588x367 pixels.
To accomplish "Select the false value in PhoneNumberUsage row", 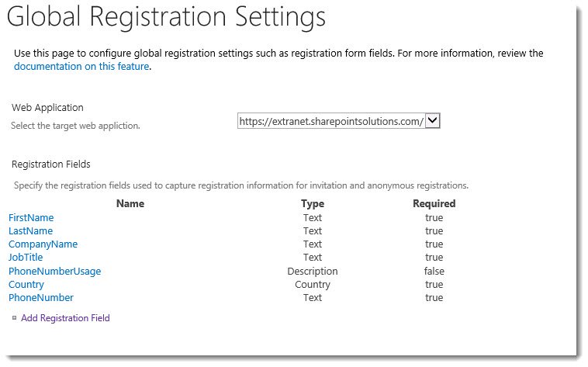I will (434, 271).
